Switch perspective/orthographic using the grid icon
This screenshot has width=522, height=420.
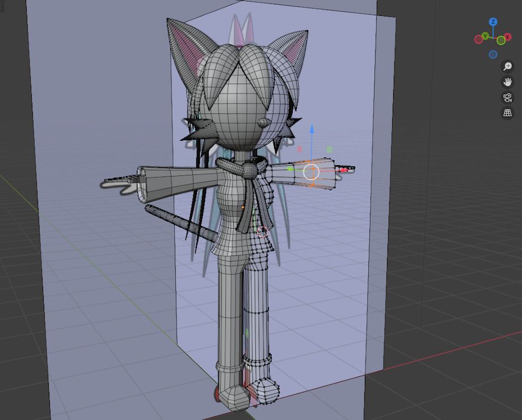[x=507, y=113]
